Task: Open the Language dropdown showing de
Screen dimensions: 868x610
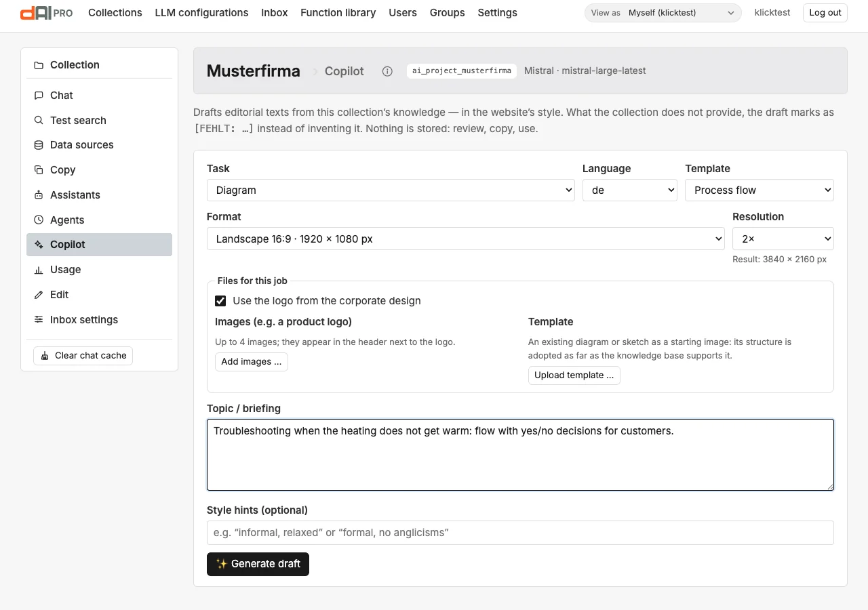Action: 630,190
